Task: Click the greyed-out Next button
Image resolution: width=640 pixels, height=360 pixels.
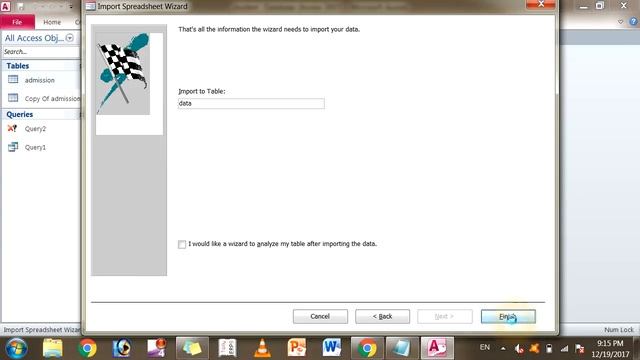Action: click(x=444, y=316)
